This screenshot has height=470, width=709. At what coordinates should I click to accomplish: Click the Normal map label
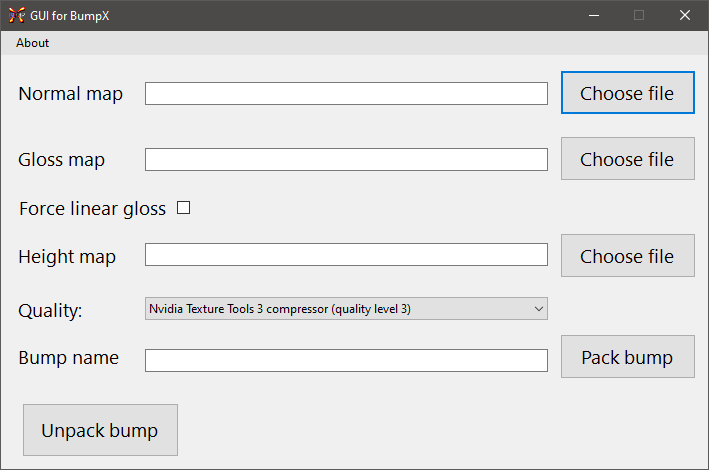click(x=71, y=94)
